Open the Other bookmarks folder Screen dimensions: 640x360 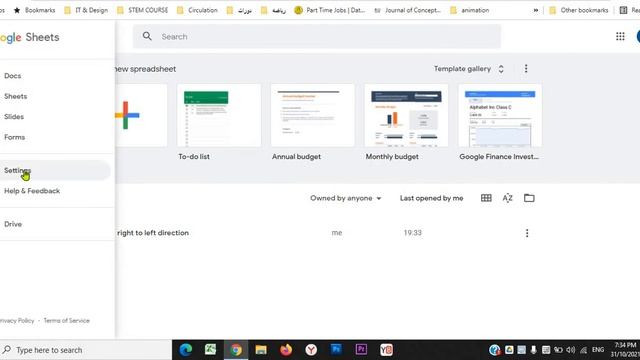(578, 10)
